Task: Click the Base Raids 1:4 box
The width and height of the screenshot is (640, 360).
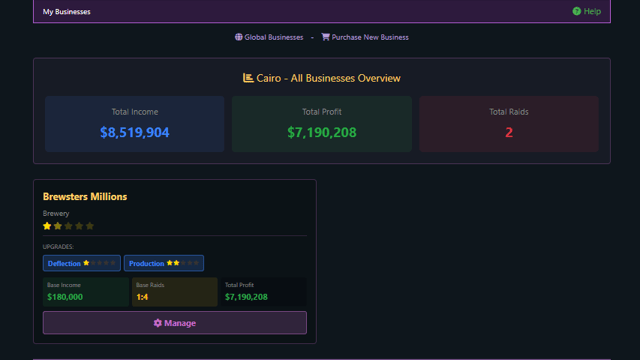Action: [x=175, y=292]
